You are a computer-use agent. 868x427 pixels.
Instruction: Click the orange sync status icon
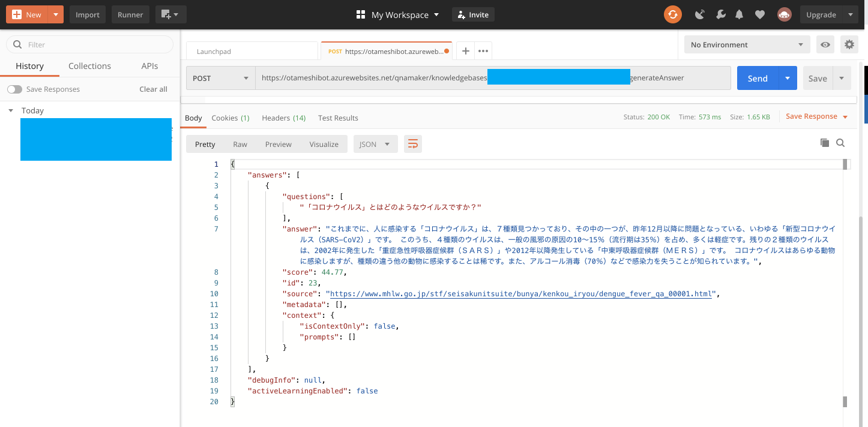672,14
